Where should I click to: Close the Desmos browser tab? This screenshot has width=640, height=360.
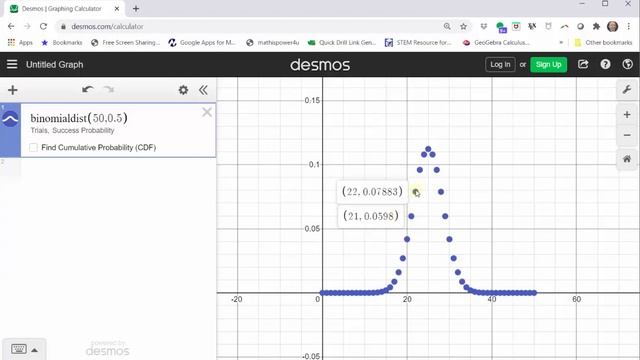click(117, 9)
